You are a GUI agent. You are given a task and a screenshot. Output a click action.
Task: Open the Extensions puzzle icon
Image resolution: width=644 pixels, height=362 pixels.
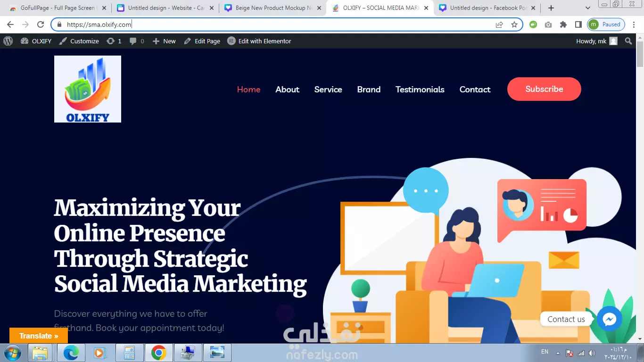563,25
